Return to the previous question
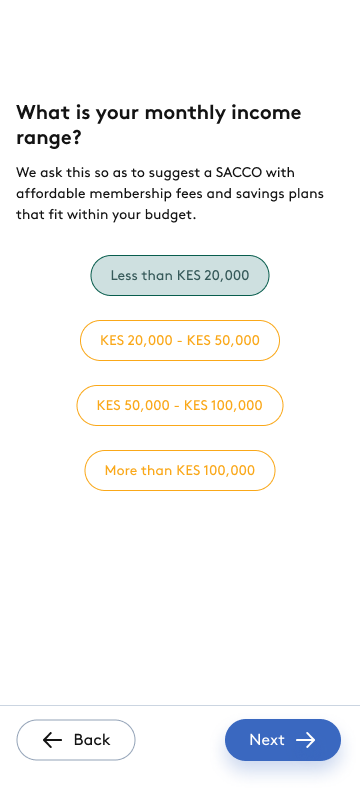The image size is (360, 800). click(x=76, y=740)
